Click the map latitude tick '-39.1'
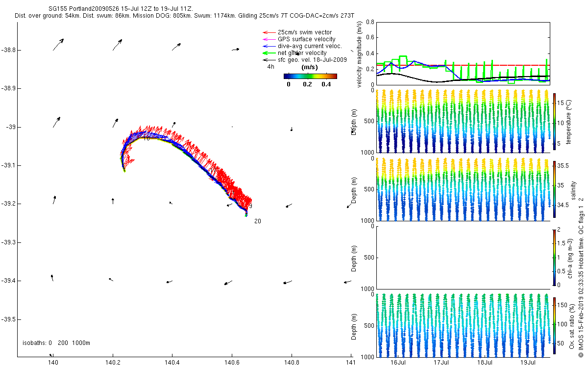588x368 pixels. click(8, 165)
